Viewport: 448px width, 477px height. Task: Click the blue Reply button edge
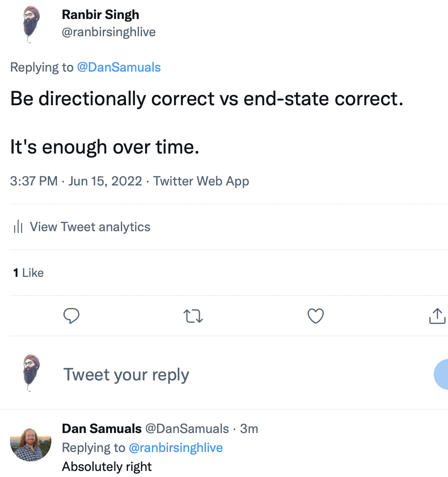pos(441,374)
